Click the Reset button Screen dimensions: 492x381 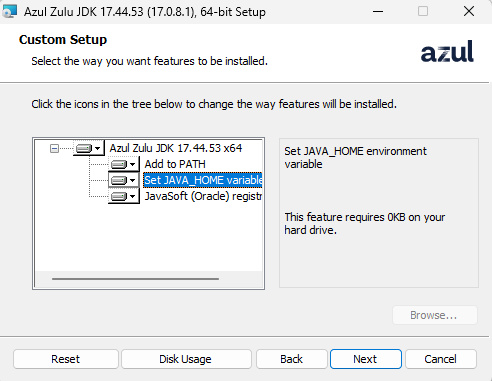coord(66,359)
